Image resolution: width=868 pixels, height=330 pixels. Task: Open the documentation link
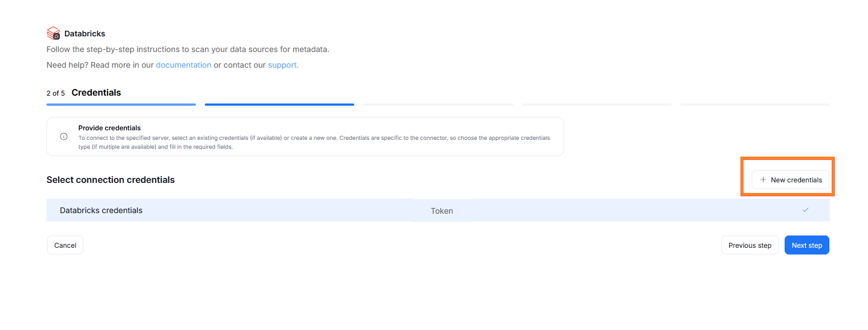point(184,65)
